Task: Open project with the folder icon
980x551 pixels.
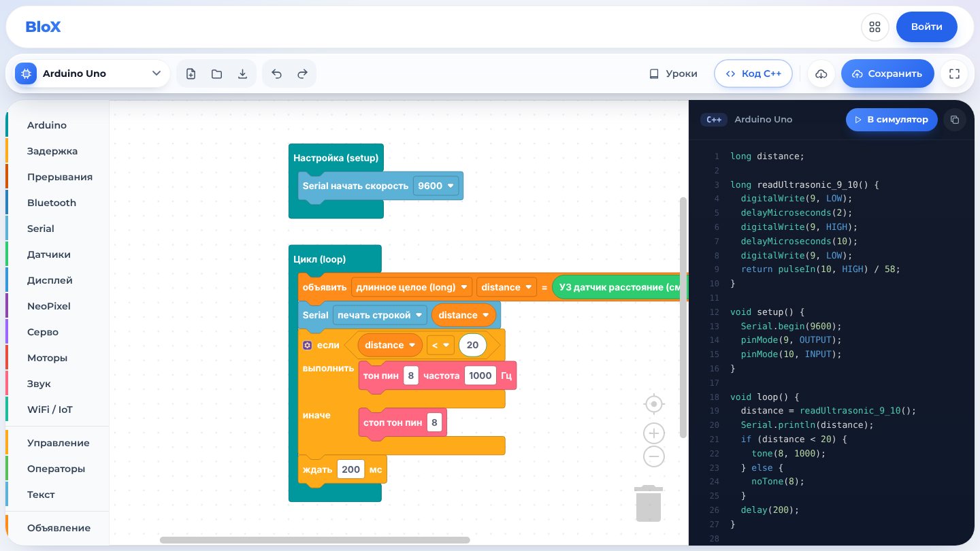Action: (x=216, y=73)
